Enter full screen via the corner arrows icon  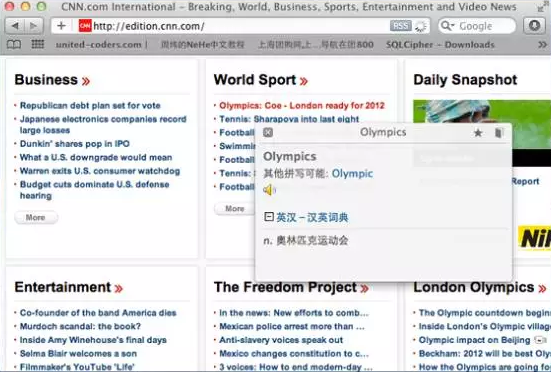542,7
